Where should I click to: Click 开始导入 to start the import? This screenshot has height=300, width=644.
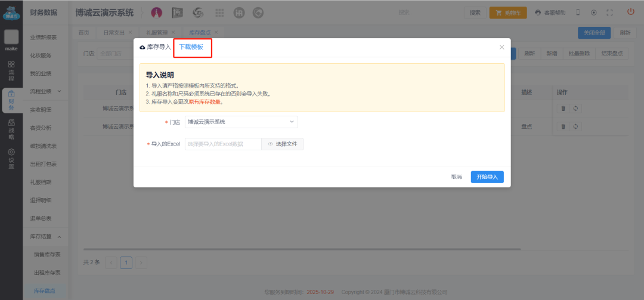[487, 177]
